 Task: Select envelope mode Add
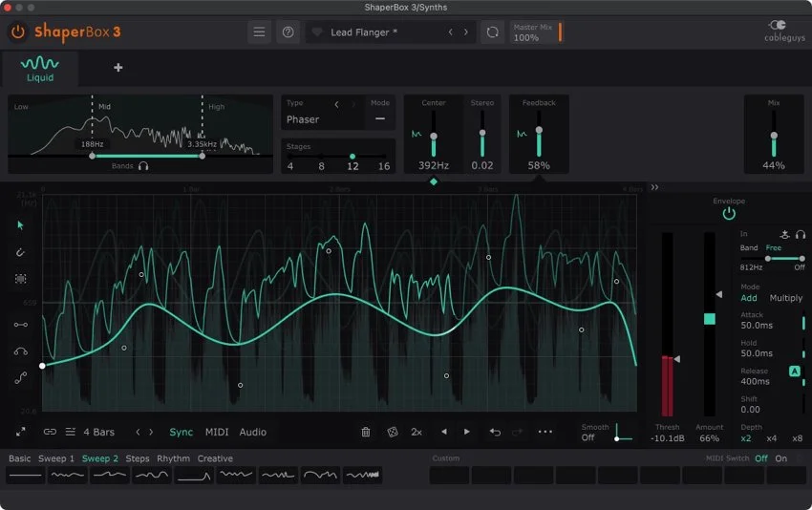click(748, 298)
